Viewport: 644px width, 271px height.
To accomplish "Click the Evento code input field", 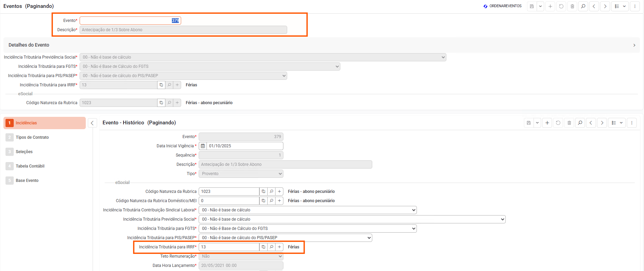I will click(130, 21).
